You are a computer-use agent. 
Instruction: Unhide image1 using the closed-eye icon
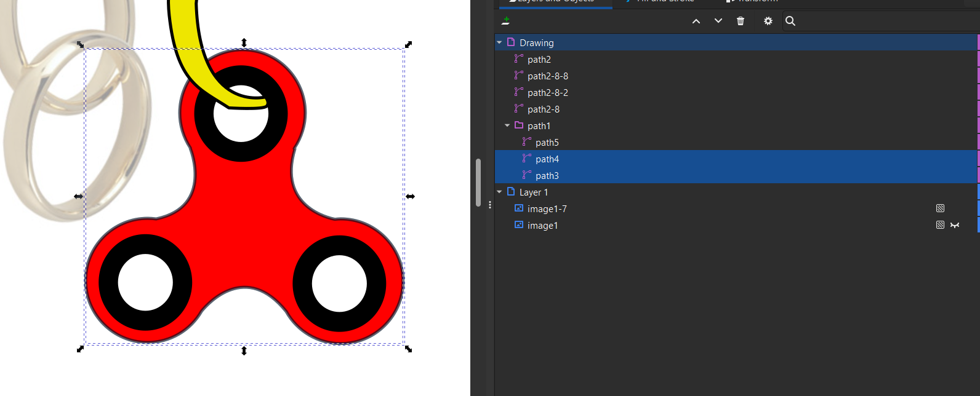[955, 225]
